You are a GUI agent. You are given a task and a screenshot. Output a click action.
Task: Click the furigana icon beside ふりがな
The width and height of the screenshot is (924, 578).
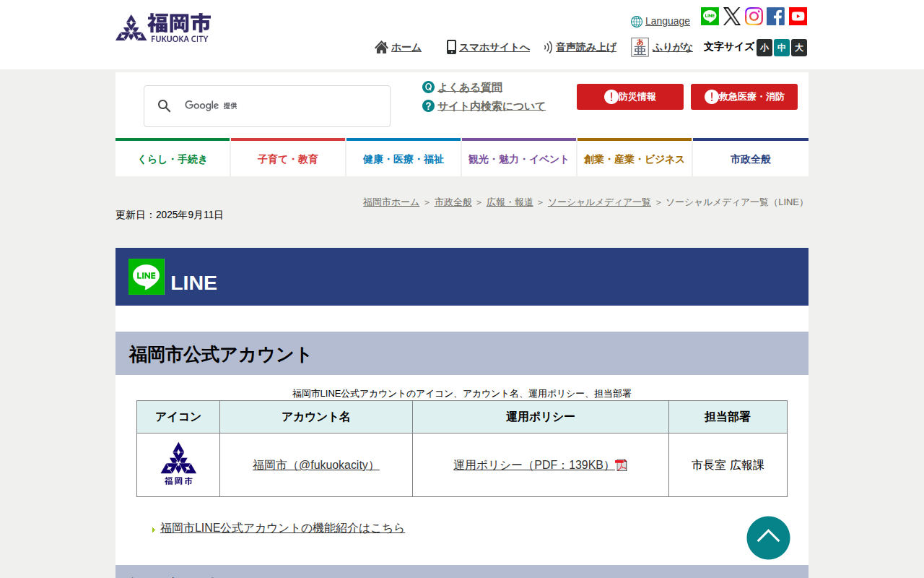[x=640, y=47]
